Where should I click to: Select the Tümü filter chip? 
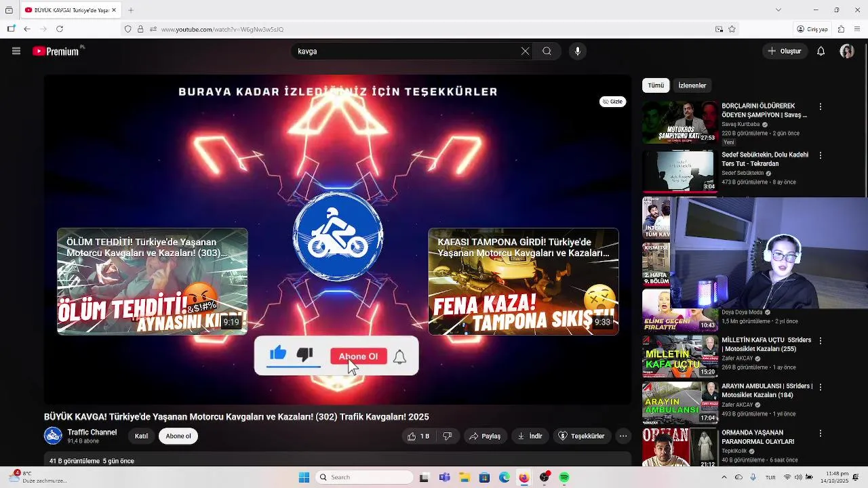[x=656, y=85]
